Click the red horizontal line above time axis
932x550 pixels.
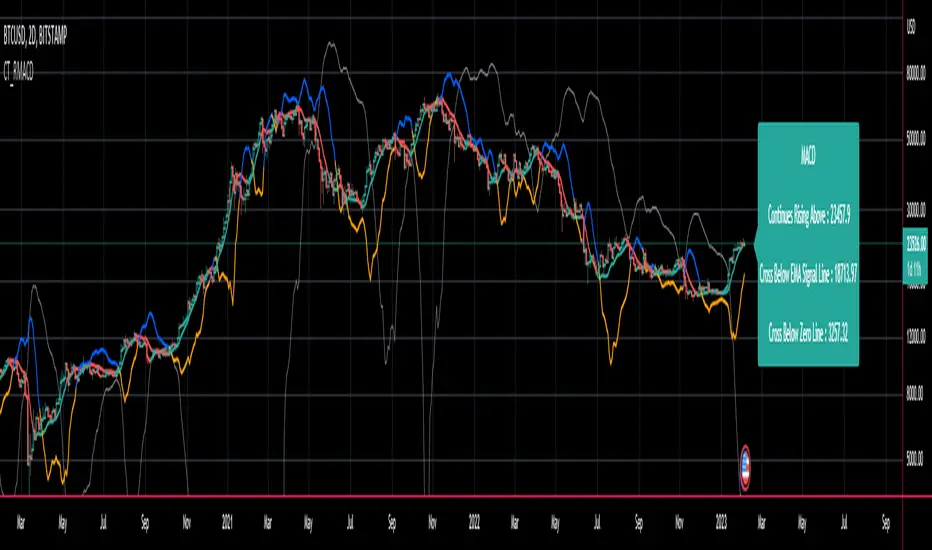(451, 496)
